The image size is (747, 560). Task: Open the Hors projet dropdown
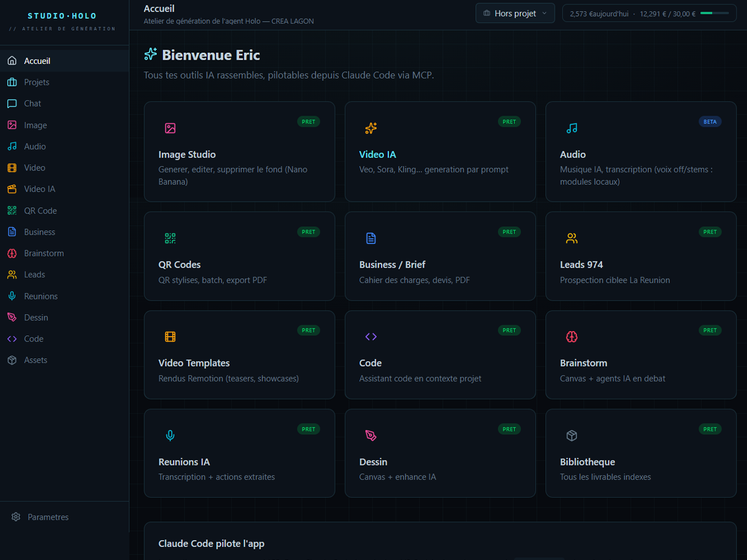tap(515, 13)
